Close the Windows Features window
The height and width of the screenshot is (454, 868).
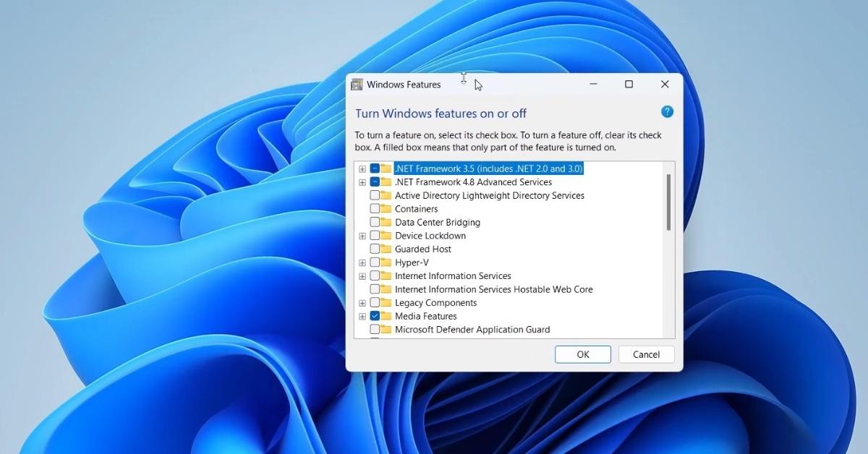click(x=665, y=85)
